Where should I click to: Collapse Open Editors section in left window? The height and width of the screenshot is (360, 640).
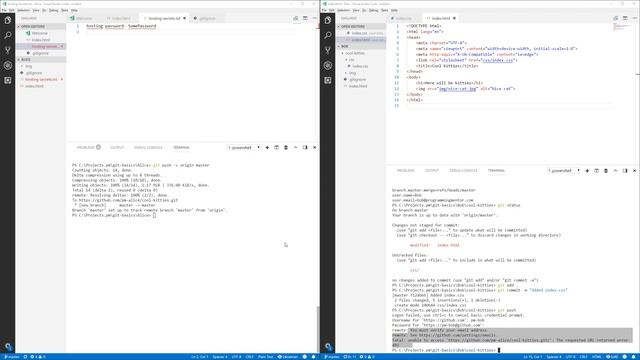41,27
